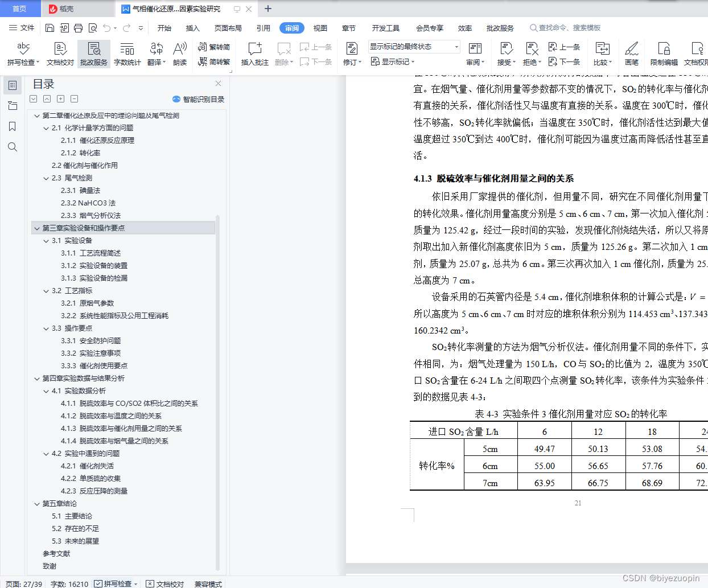Screen dimensions: 708x588
Task: Click the print icon in quick access bar
Action: (78, 28)
